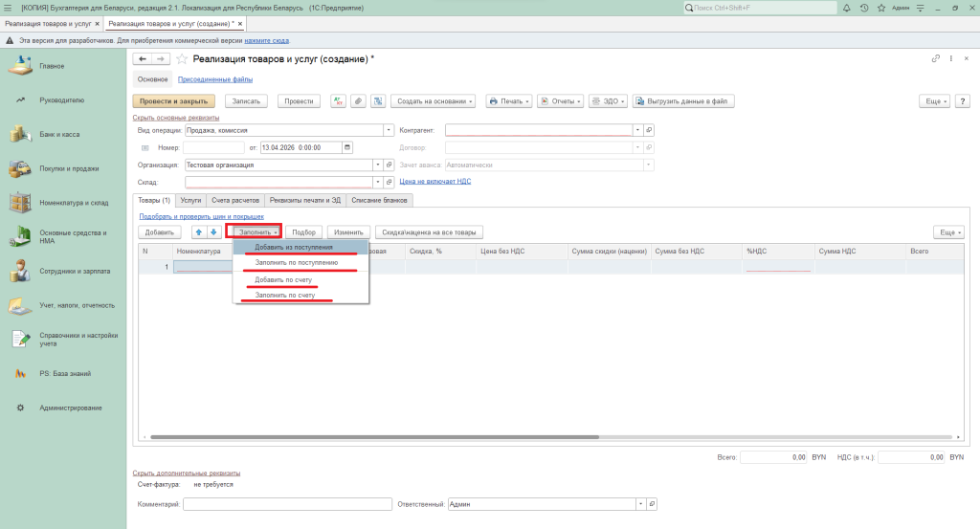Viewport: 980px width, 529px height.
Task: Click into the Комментарий input field
Action: coord(287,504)
